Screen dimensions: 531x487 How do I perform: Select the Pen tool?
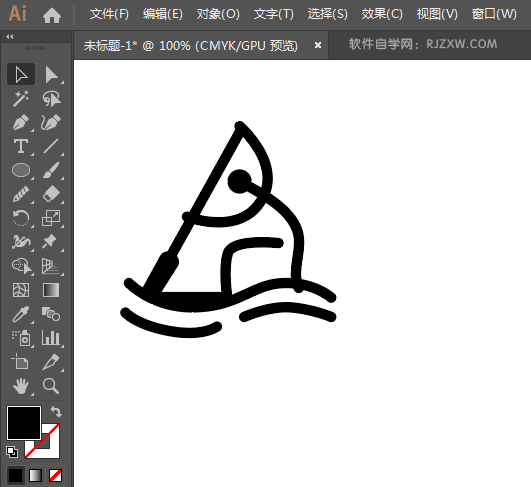point(21,122)
